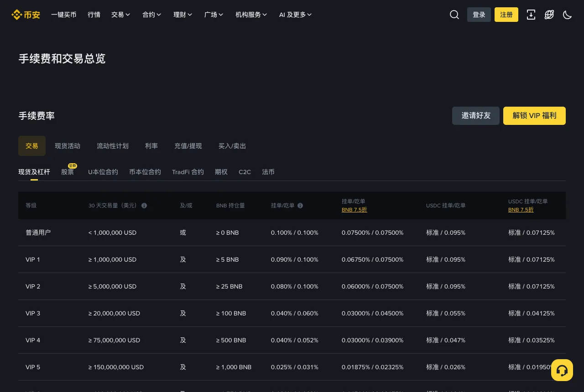
Task: Switch to the 现货活动 tab
Action: (x=68, y=146)
